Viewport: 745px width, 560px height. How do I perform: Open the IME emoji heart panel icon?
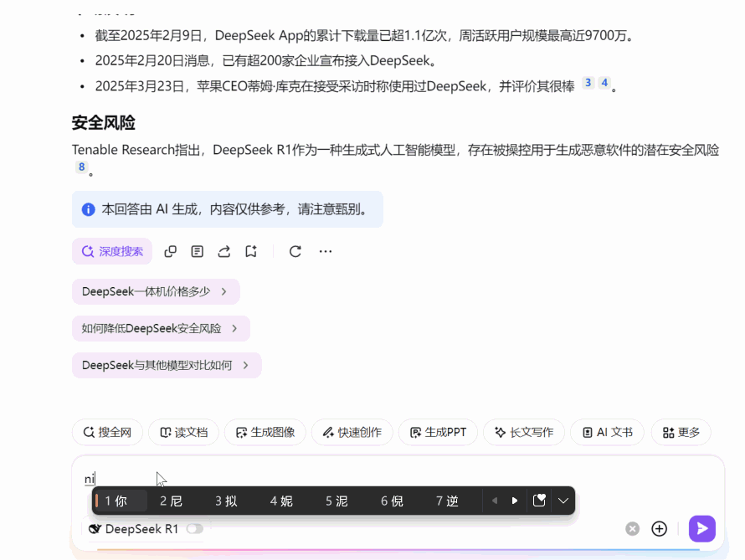tap(539, 501)
